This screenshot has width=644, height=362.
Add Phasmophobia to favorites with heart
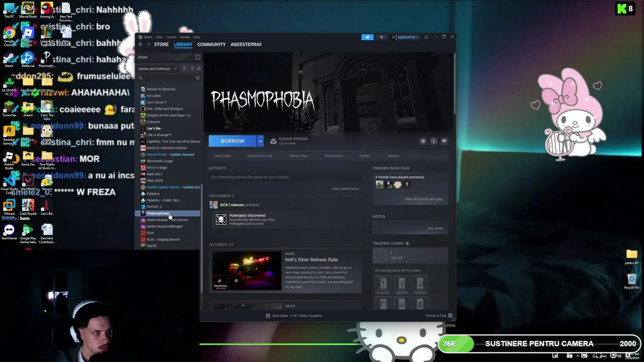click(x=444, y=141)
